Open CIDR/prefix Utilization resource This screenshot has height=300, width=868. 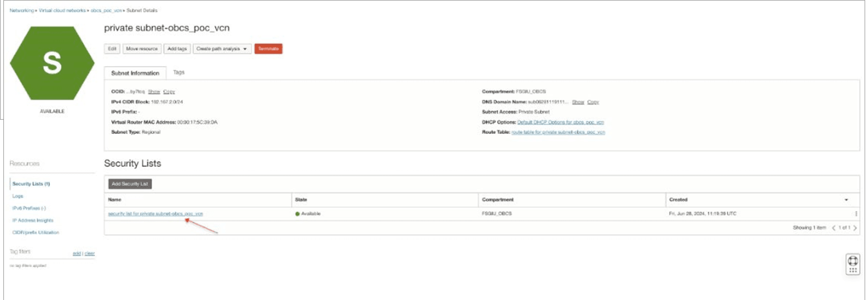[x=35, y=232]
